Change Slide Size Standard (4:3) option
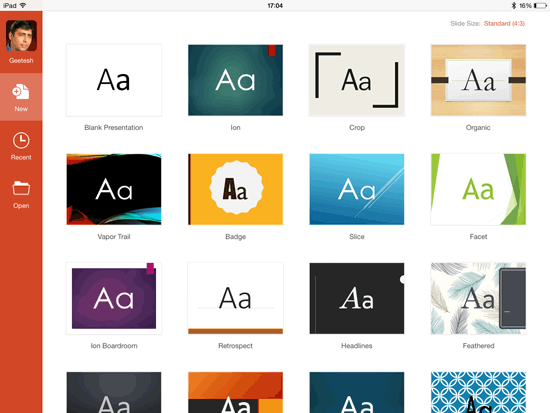550x413 pixels. point(504,24)
